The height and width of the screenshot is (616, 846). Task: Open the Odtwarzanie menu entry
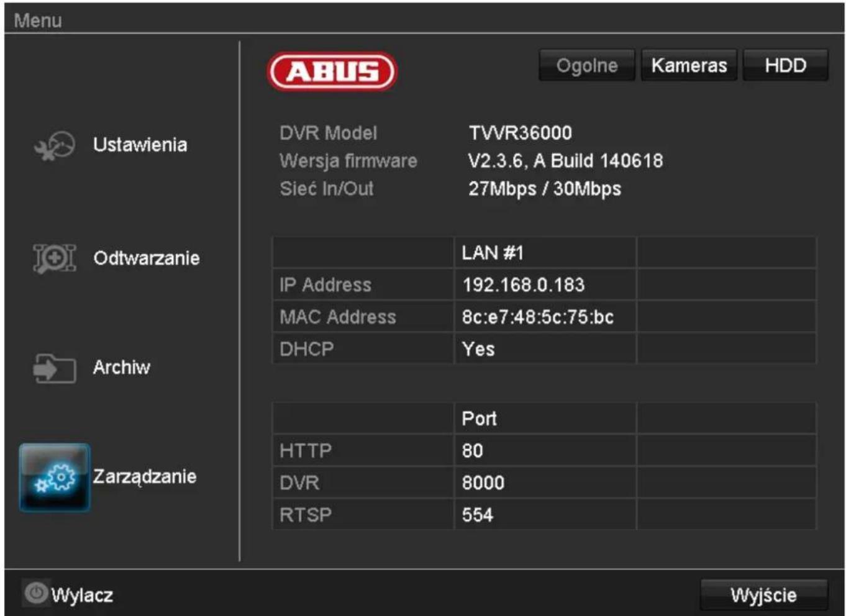(147, 258)
